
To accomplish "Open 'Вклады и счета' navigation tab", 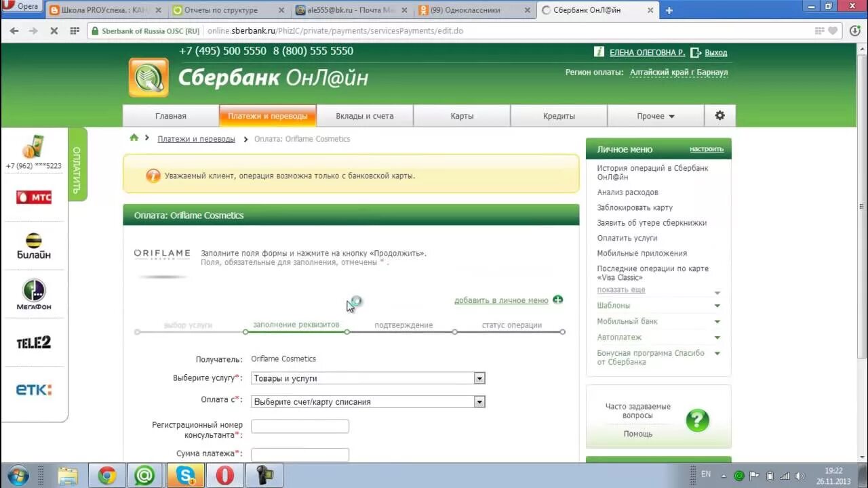I will [x=365, y=116].
